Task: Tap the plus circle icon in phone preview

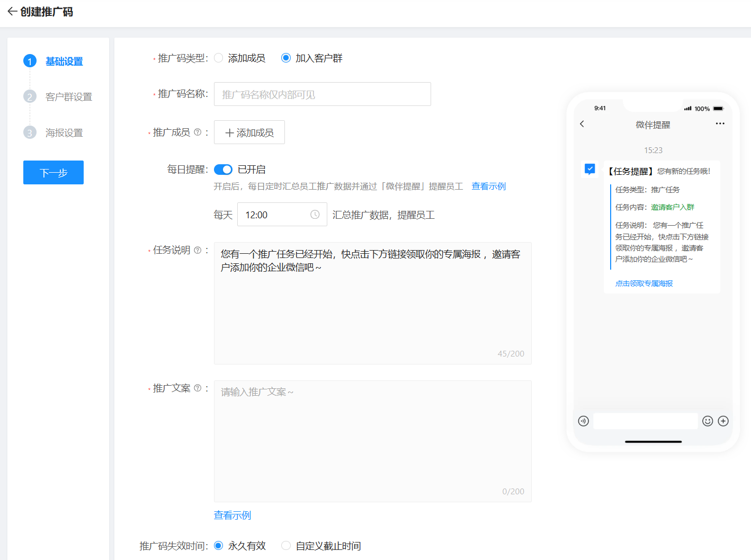Action: pos(723,421)
